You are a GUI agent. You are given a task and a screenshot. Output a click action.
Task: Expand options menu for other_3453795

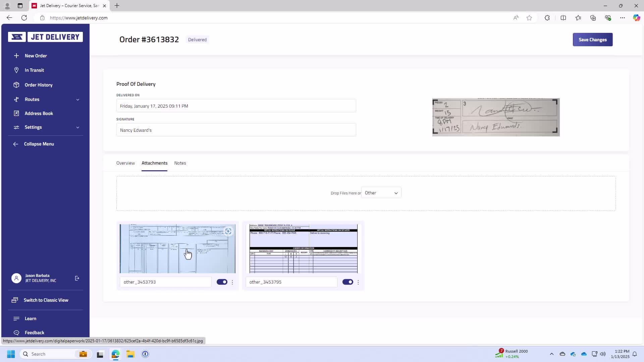tap(358, 282)
